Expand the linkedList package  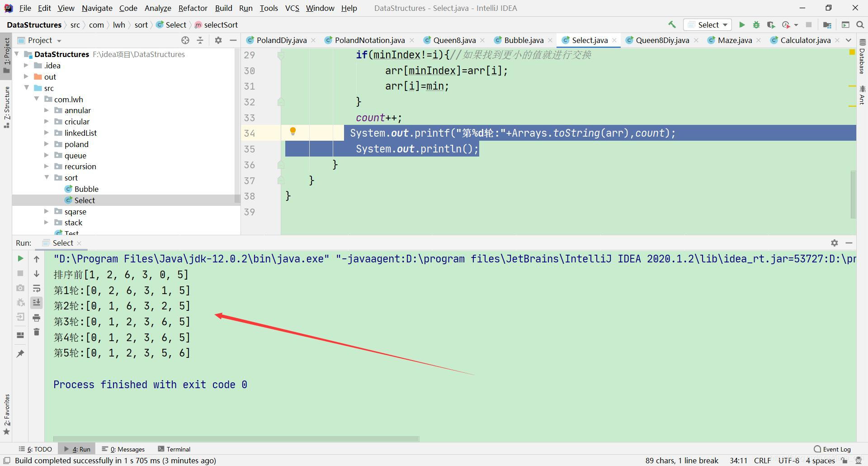tap(47, 133)
